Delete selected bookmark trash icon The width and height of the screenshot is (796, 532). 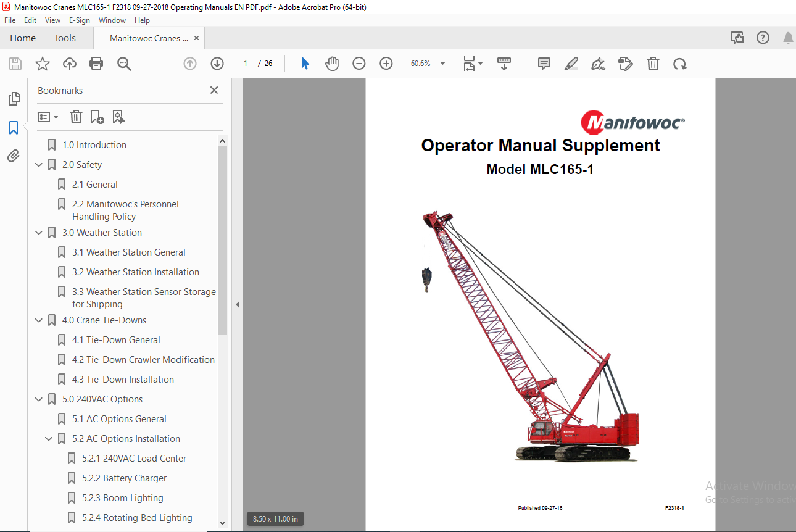tap(76, 117)
